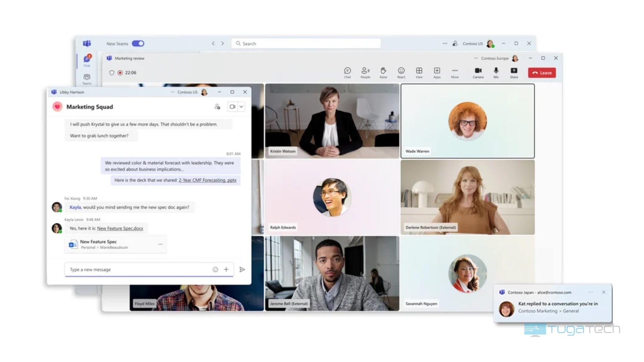This screenshot has height=362, width=644.
Task: Click the shield privacy icon in meeting window
Action: click(112, 73)
